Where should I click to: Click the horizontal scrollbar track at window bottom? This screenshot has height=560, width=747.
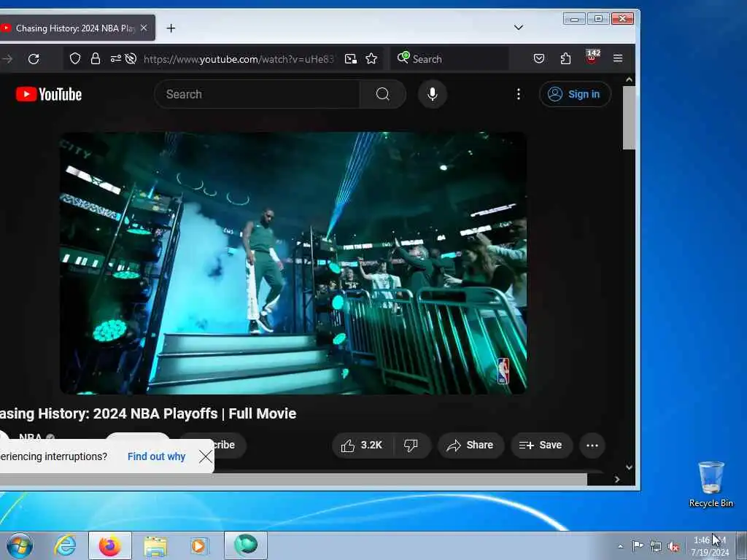(x=293, y=480)
